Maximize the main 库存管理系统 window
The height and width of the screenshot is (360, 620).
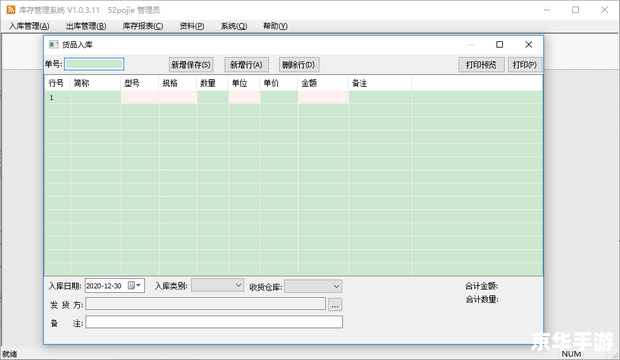pyautogui.click(x=575, y=9)
